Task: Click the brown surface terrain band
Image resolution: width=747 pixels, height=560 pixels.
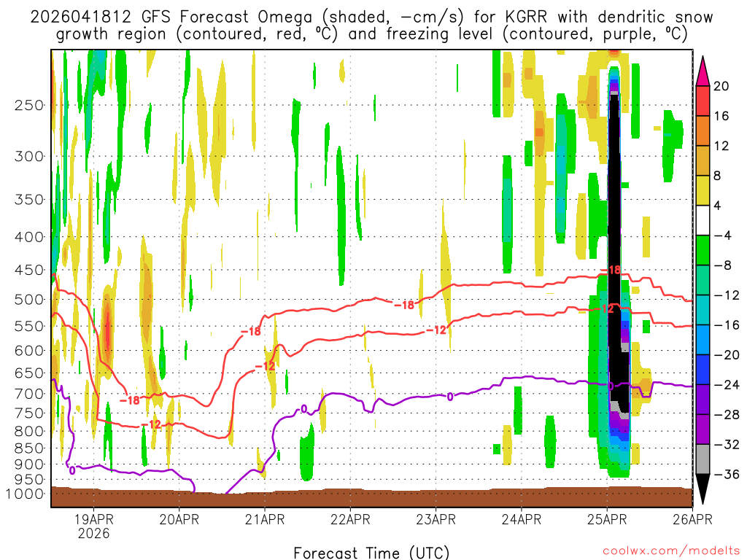Action: [371, 497]
